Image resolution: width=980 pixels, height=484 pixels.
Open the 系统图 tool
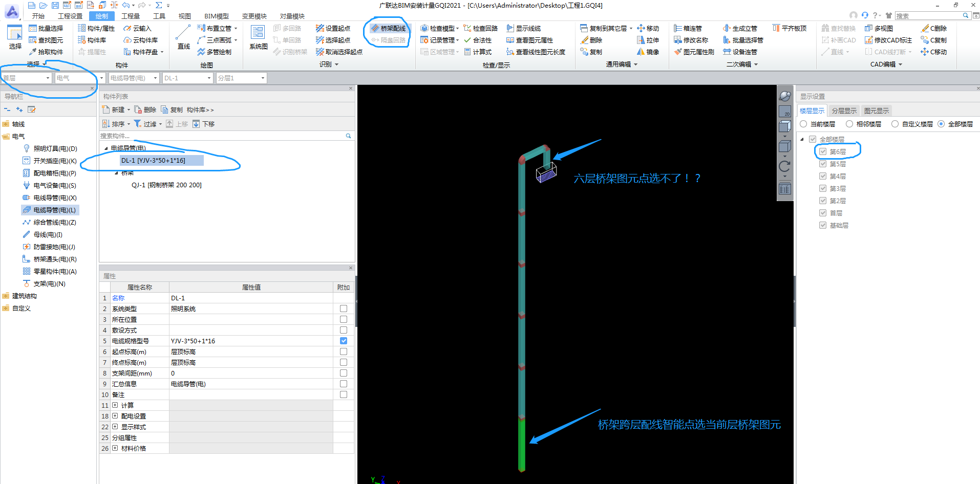click(258, 37)
